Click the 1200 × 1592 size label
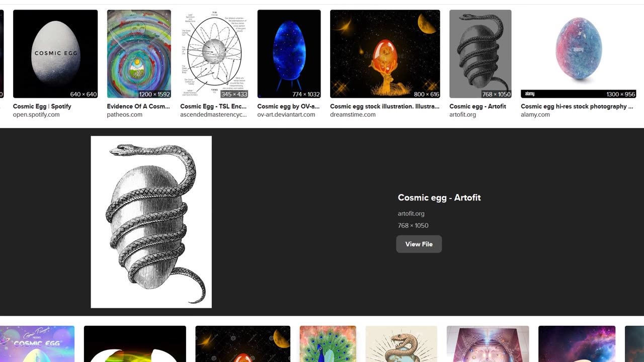Viewport: 644px width, 362px height. click(154, 94)
